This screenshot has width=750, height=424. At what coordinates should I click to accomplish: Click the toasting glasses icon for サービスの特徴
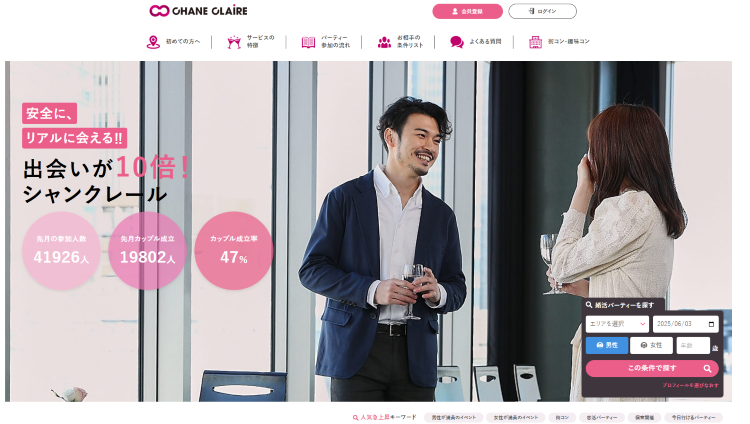click(x=234, y=42)
